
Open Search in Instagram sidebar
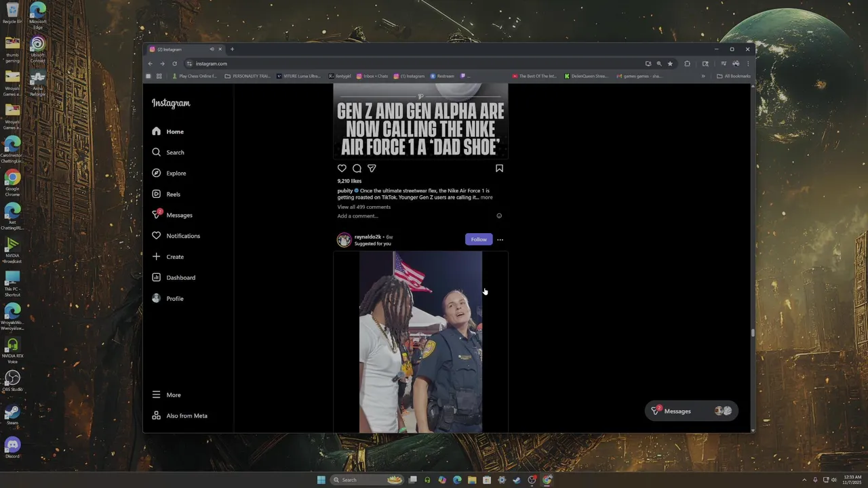pyautogui.click(x=168, y=152)
